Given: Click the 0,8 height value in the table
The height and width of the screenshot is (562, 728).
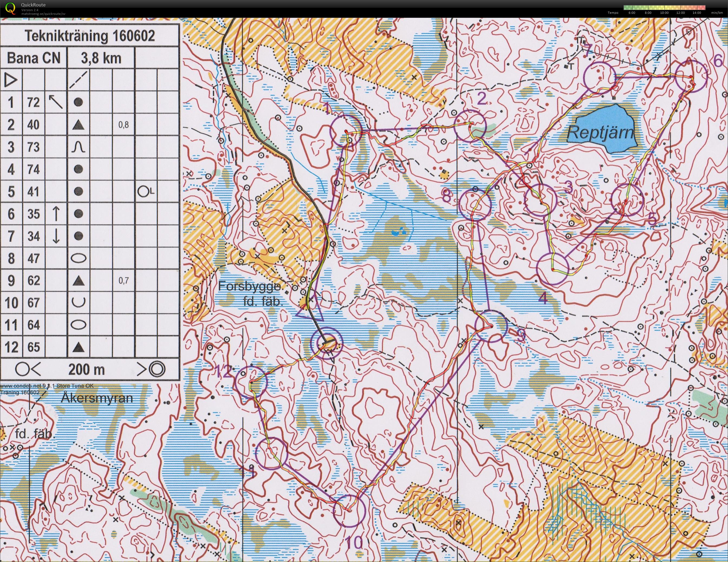Looking at the screenshot, I should pyautogui.click(x=123, y=125).
